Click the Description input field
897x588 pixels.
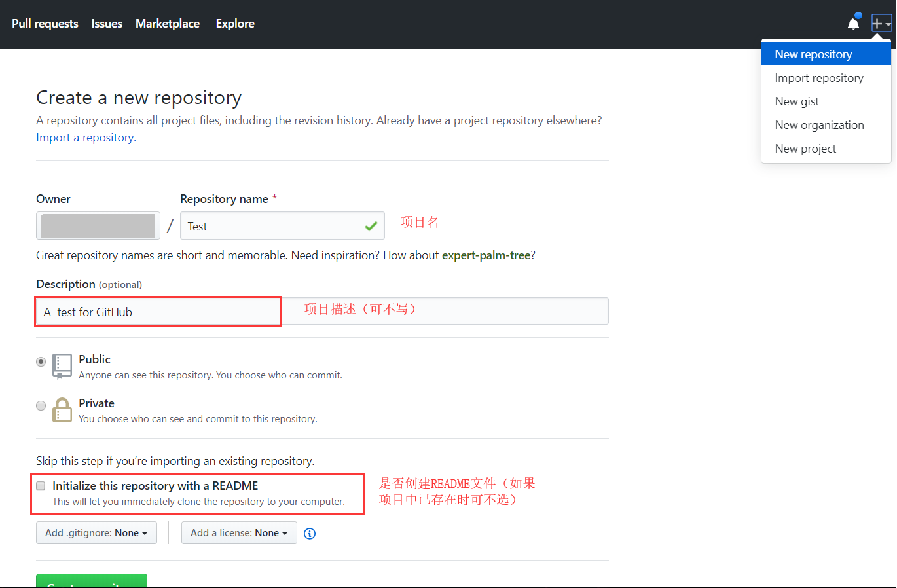[322, 312]
